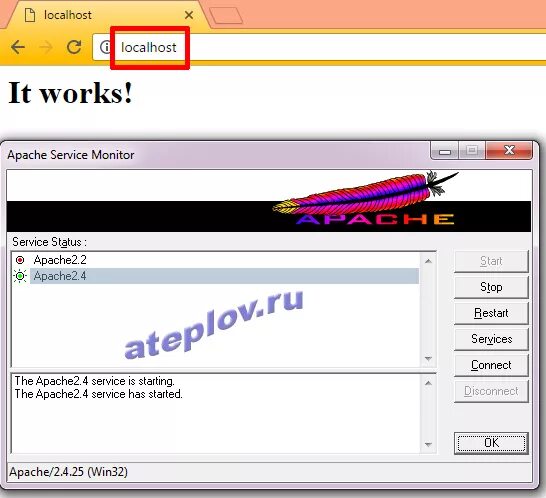Click "The Apache2.4 service is starting." log line

(94, 381)
